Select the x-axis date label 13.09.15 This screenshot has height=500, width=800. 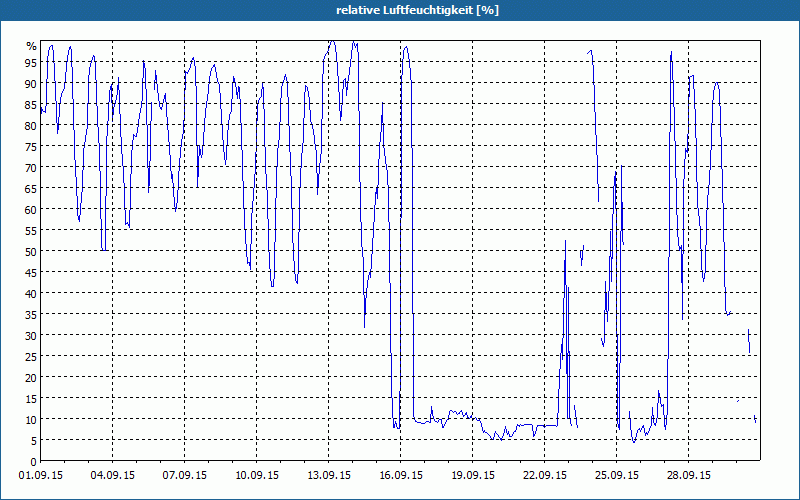[329, 476]
